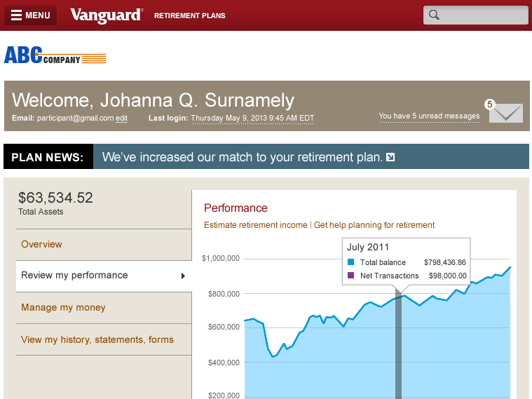Expand the Review my performance arrow
532x399 pixels.
click(183, 276)
